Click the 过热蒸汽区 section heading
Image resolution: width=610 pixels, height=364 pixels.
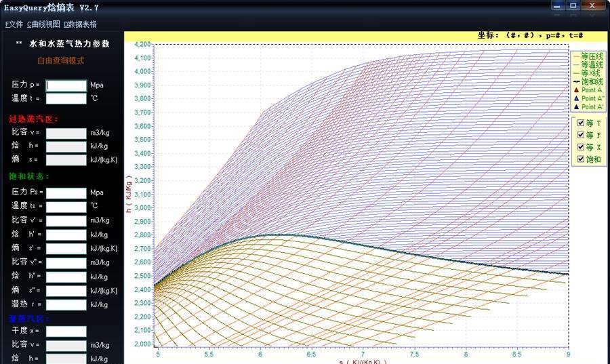tap(33, 119)
